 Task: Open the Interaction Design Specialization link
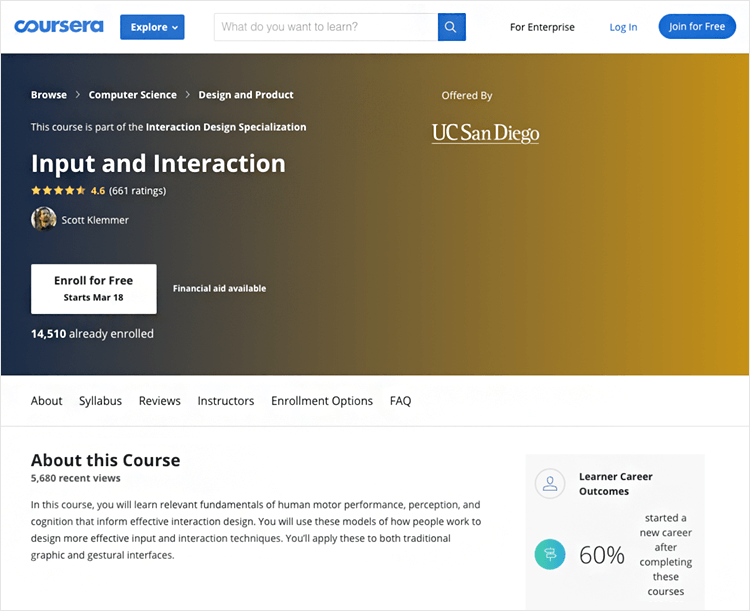coord(226,127)
